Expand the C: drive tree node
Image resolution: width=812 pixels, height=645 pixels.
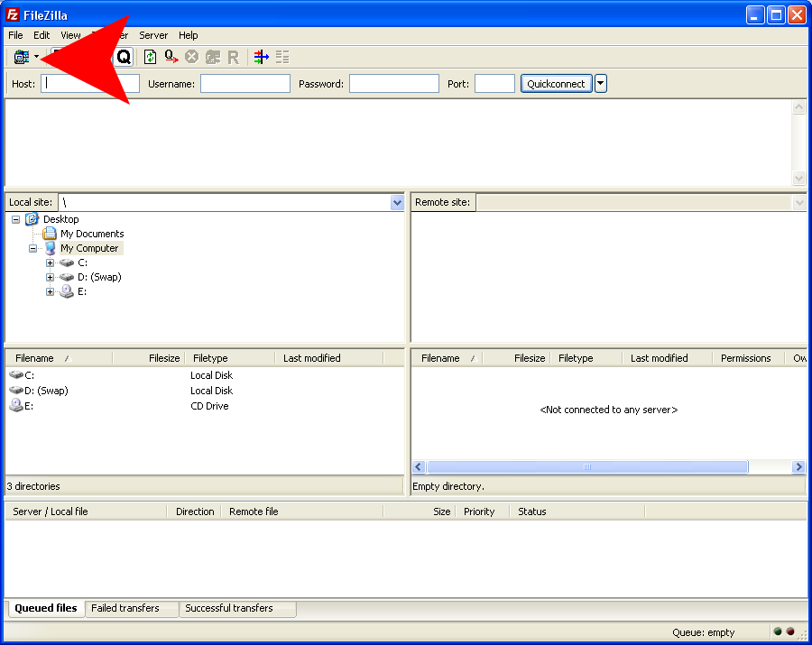coord(51,263)
